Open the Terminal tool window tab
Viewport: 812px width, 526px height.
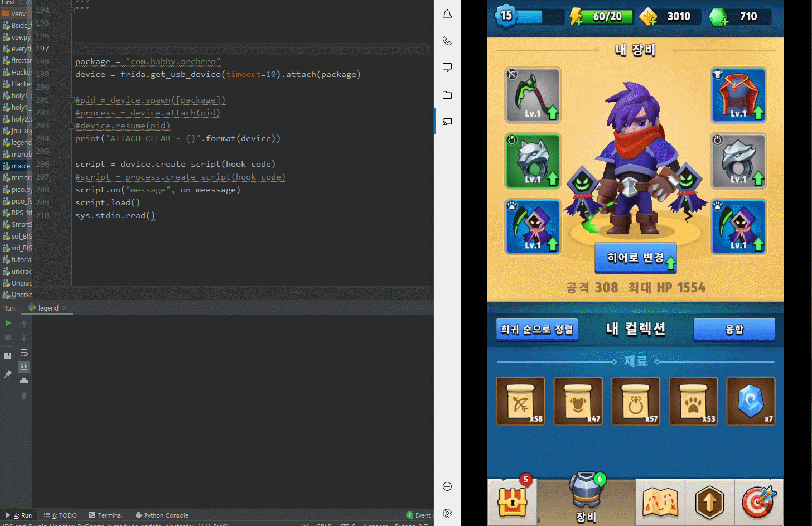point(106,515)
